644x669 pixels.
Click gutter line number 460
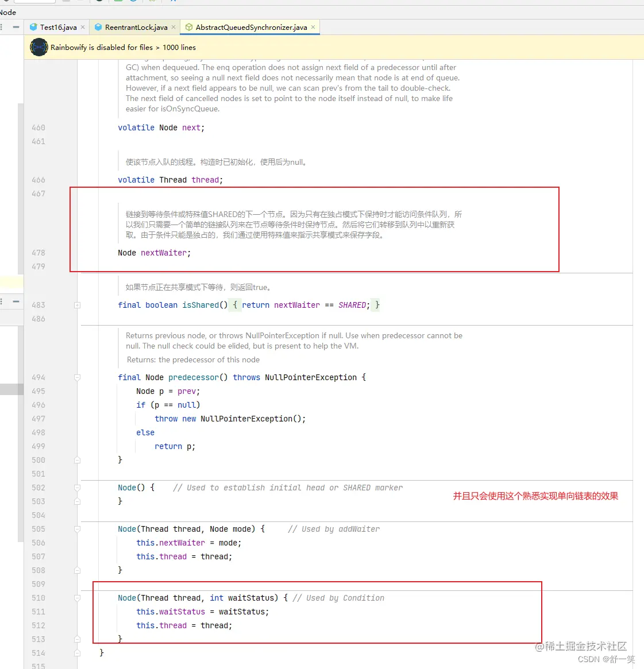(38, 127)
